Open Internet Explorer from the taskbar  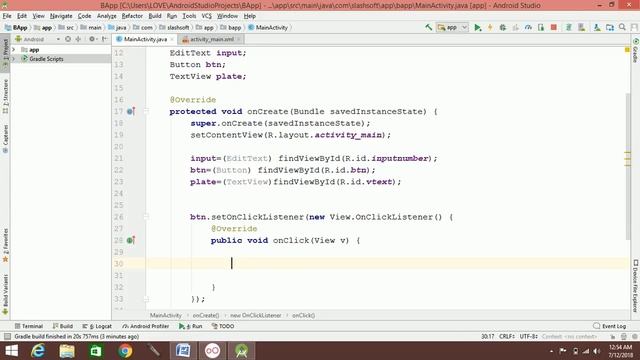click(38, 351)
